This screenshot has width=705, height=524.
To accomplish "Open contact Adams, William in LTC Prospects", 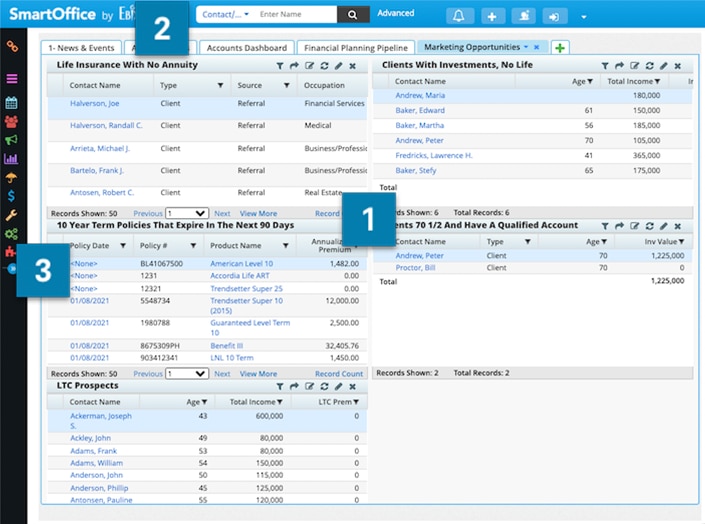I will coord(96,463).
